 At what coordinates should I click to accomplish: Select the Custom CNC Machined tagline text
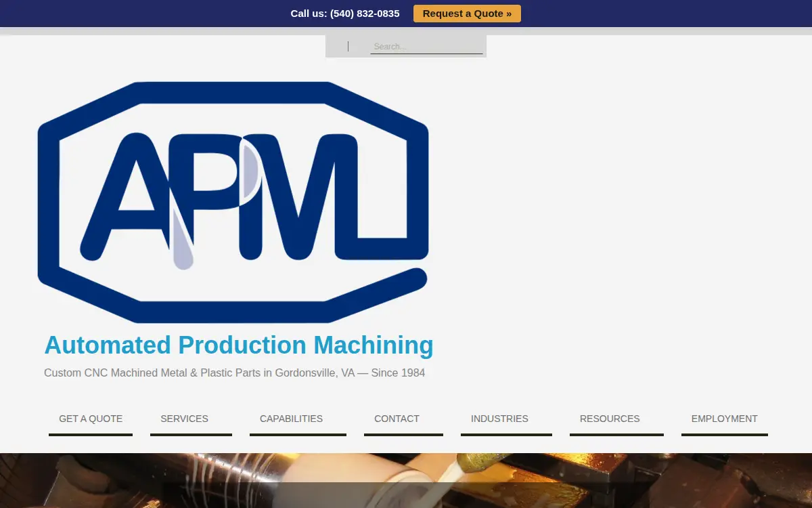pos(234,373)
